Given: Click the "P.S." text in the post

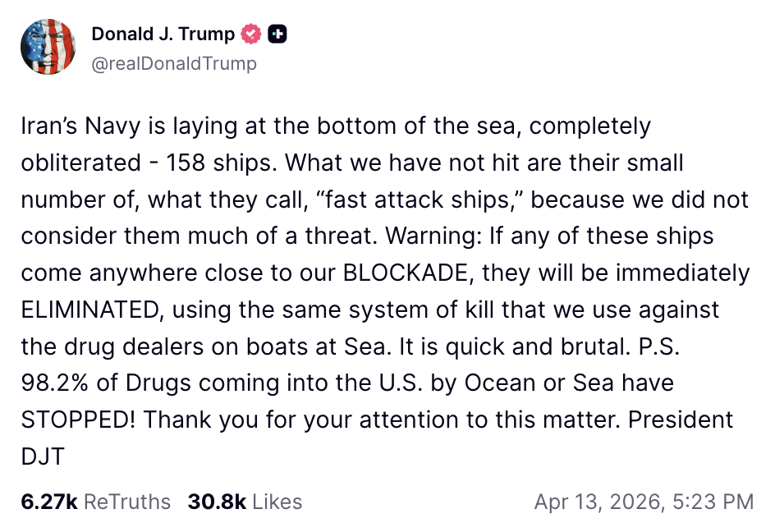Looking at the screenshot, I should (x=658, y=346).
